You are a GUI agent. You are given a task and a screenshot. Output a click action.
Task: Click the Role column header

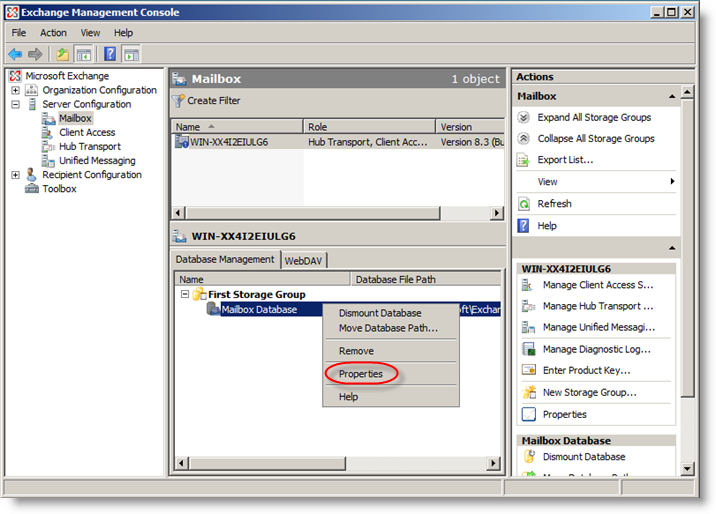pyautogui.click(x=369, y=126)
